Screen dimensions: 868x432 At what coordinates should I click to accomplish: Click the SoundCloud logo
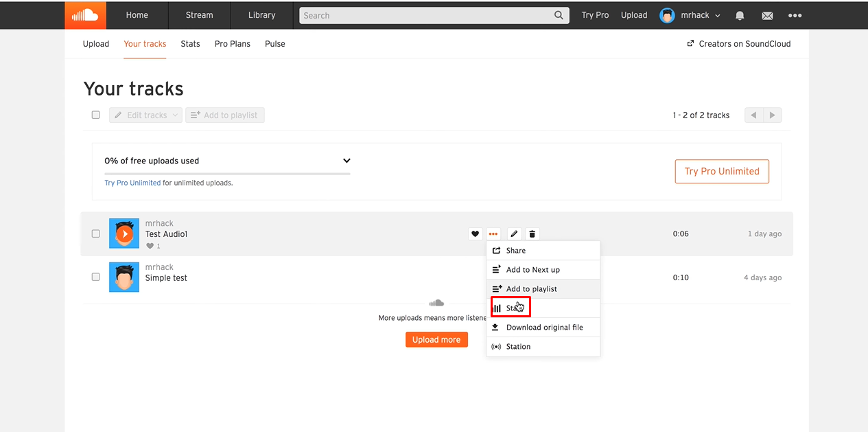(x=85, y=15)
